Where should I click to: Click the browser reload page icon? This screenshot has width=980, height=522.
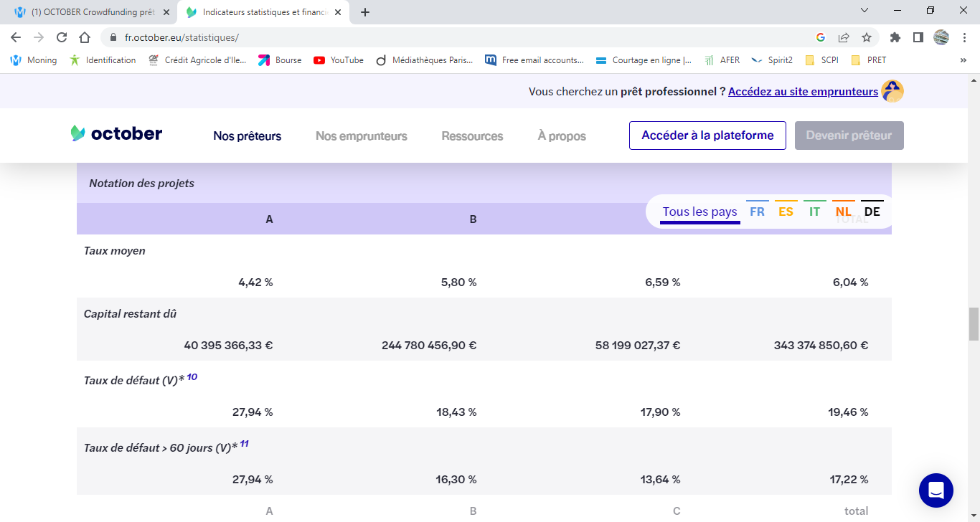(x=62, y=37)
